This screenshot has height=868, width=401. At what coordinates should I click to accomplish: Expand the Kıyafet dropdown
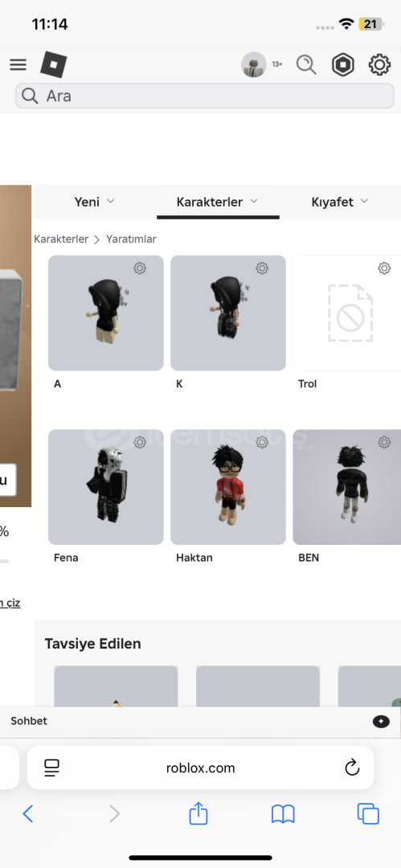tap(340, 202)
